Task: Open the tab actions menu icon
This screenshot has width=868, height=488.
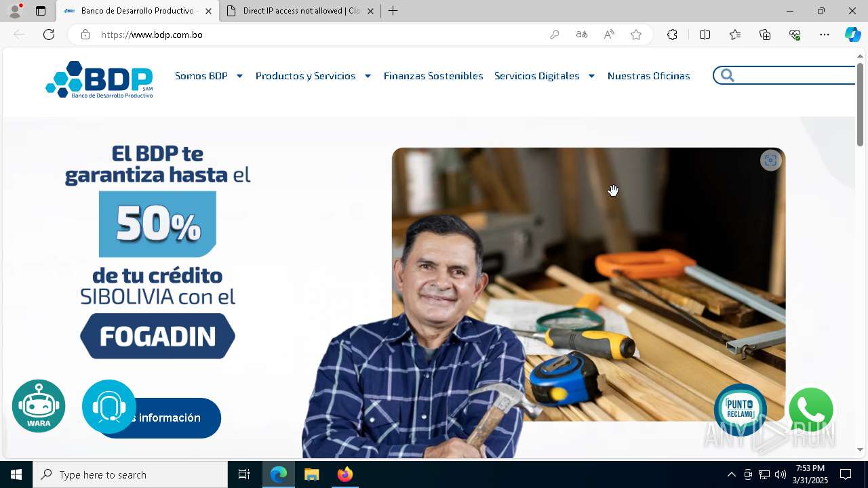Action: point(41,11)
